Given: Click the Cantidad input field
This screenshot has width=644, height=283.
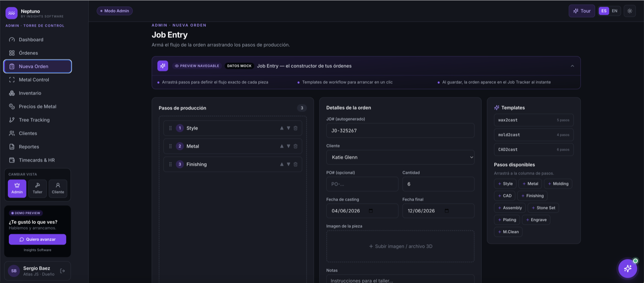Looking at the screenshot, I should [438, 184].
